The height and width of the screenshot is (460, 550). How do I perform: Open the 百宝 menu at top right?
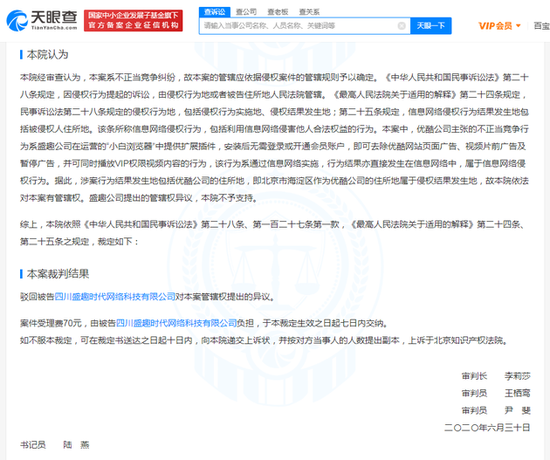click(x=542, y=26)
